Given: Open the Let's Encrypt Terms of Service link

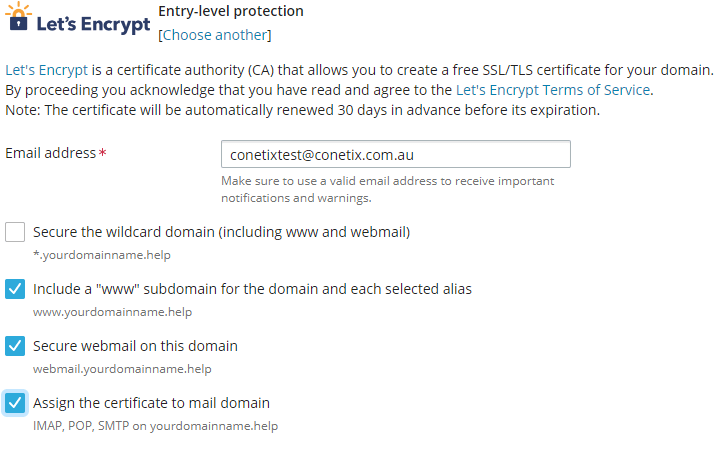Looking at the screenshot, I should 553,90.
